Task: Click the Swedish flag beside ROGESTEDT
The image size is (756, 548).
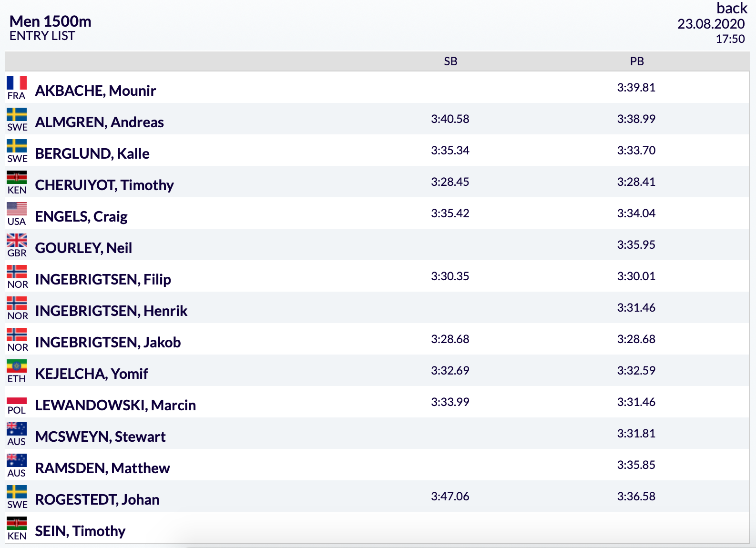Action: pos(17,492)
